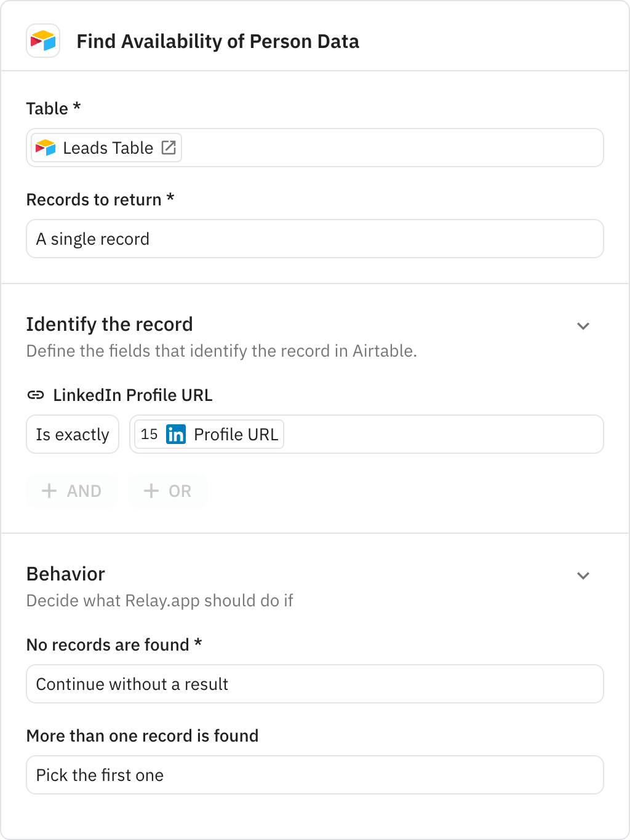Screen dimensions: 630x840
Task: Add an AND condition
Action: click(71, 491)
